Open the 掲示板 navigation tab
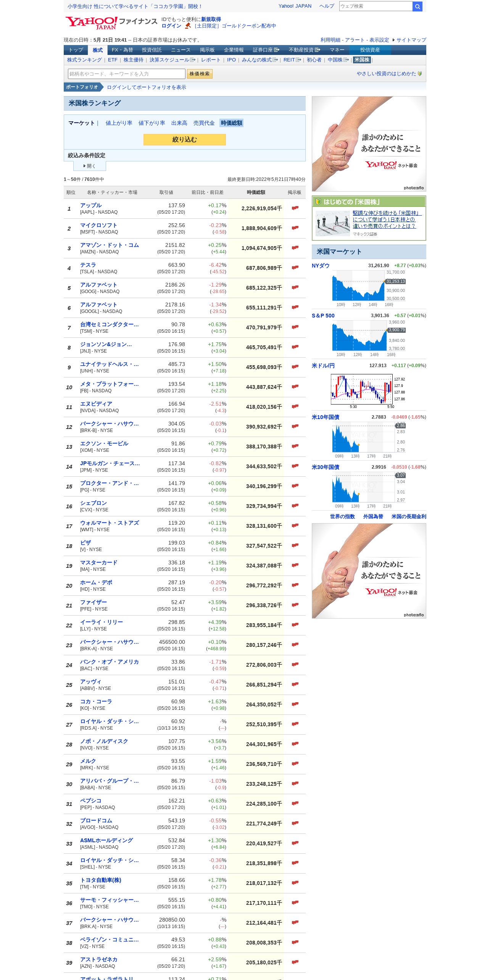This screenshot has height=980, width=490. tap(207, 50)
